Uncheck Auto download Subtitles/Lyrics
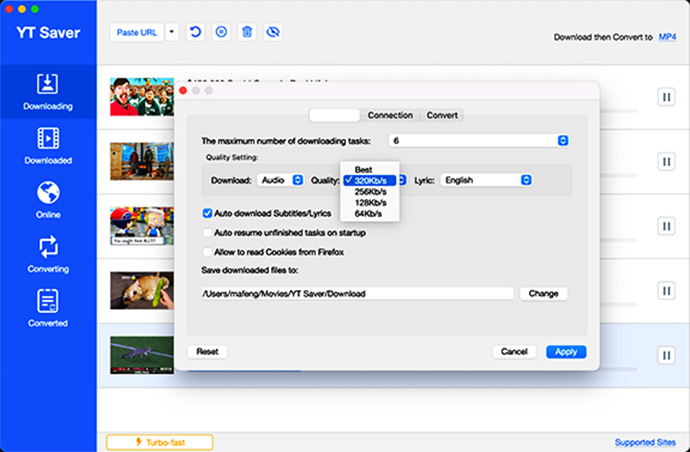Screen dimensions: 690x452 click(x=207, y=213)
